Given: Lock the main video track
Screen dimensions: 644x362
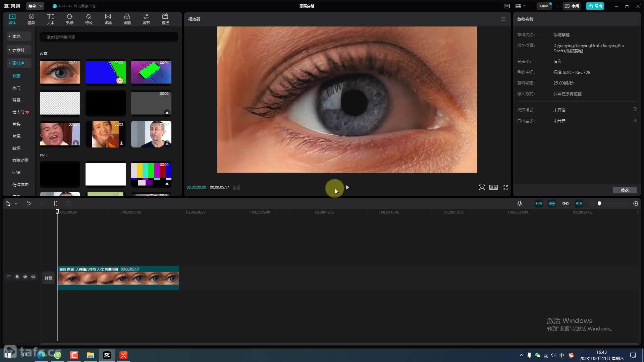Looking at the screenshot, I should click(x=17, y=277).
